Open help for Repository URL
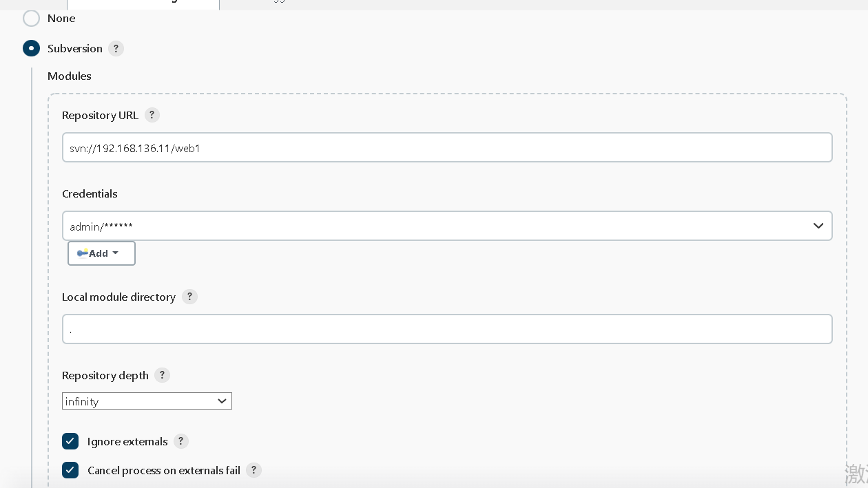868x488 pixels. [152, 115]
